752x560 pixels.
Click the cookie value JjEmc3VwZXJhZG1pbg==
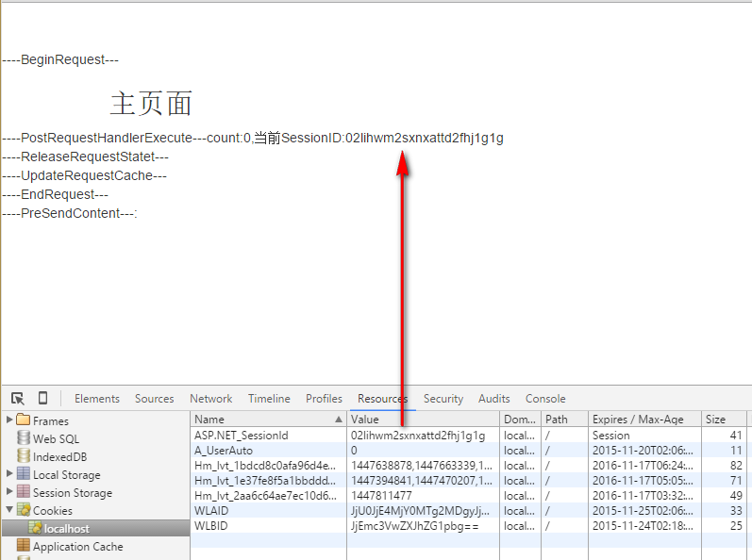[414, 526]
